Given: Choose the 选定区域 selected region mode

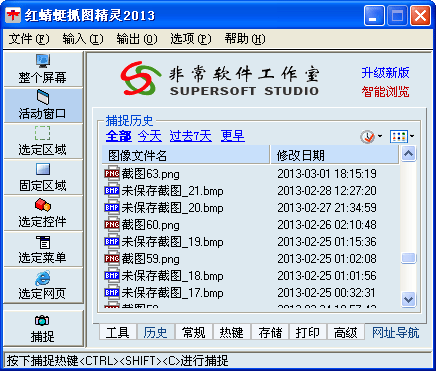Looking at the screenshot, I should 43,141.
